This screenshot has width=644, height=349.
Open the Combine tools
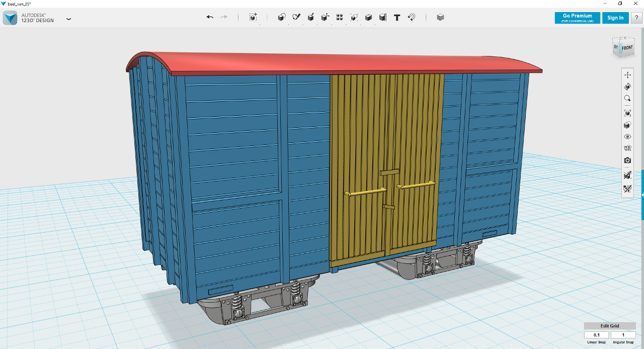click(368, 17)
